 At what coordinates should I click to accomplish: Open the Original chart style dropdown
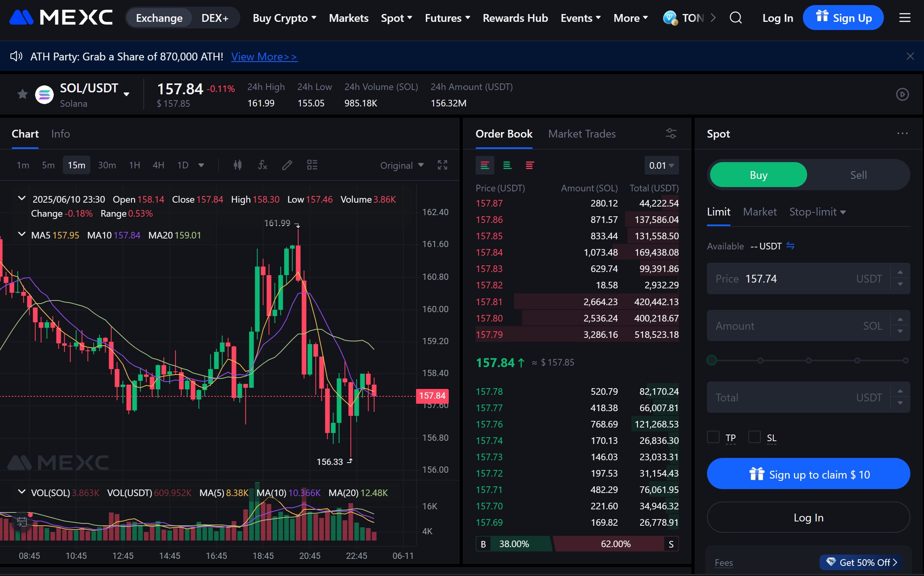[401, 165]
